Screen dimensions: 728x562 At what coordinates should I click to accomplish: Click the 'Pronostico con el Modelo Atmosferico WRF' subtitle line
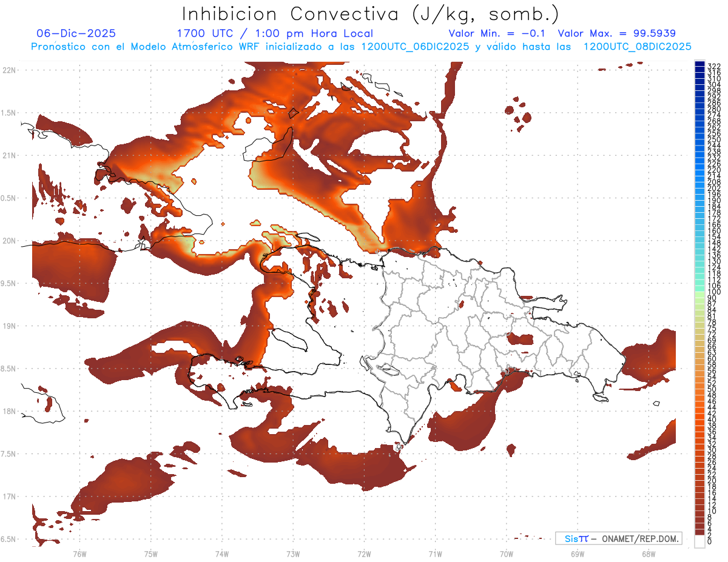tap(361, 47)
